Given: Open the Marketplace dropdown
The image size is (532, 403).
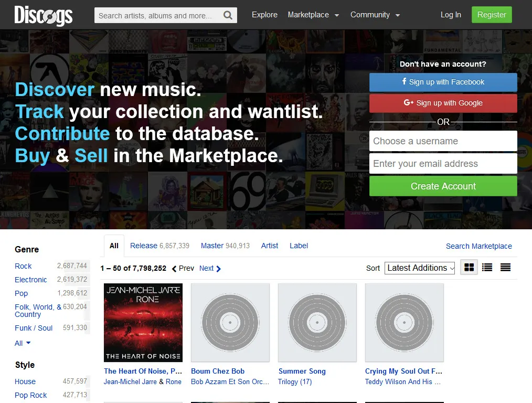Looking at the screenshot, I should pyautogui.click(x=308, y=15).
